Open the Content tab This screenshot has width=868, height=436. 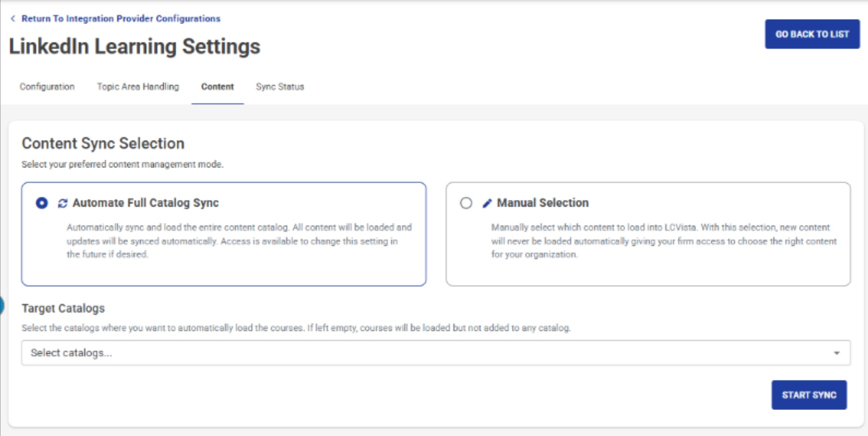click(217, 87)
